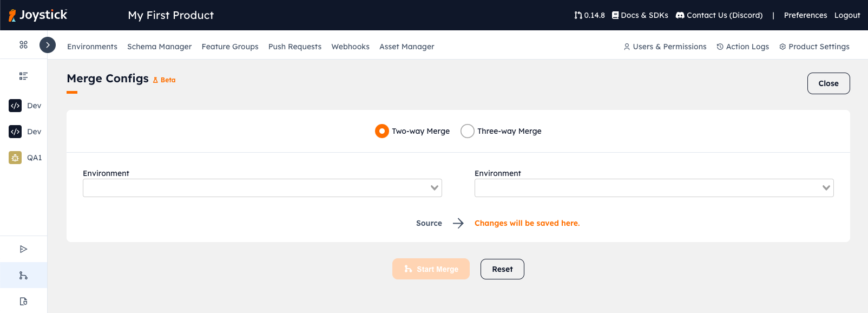Viewport: 868px width, 313px height.
Task: Open the source Environment dropdown
Action: (x=262, y=188)
